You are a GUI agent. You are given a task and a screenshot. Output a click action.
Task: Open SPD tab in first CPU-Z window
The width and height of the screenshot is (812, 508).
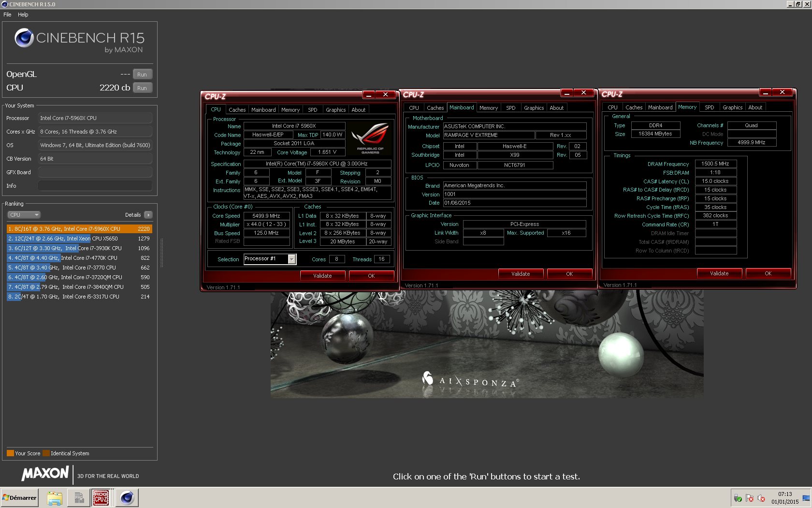point(313,110)
